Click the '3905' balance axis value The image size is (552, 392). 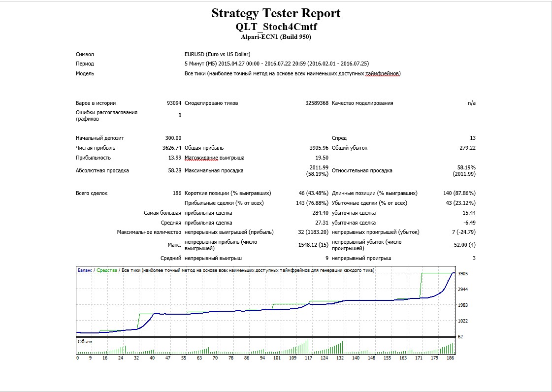[x=462, y=274]
